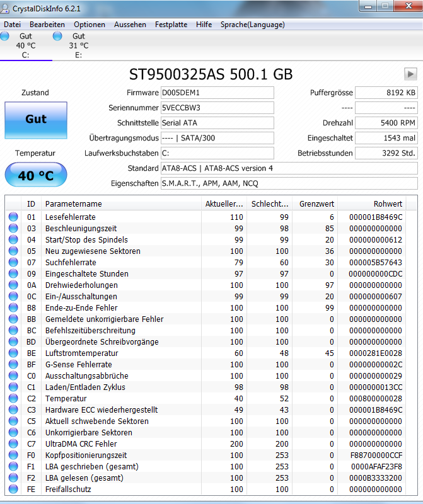This screenshot has width=423, height=504.
Task: Select the E: drive tab
Action: (x=79, y=45)
